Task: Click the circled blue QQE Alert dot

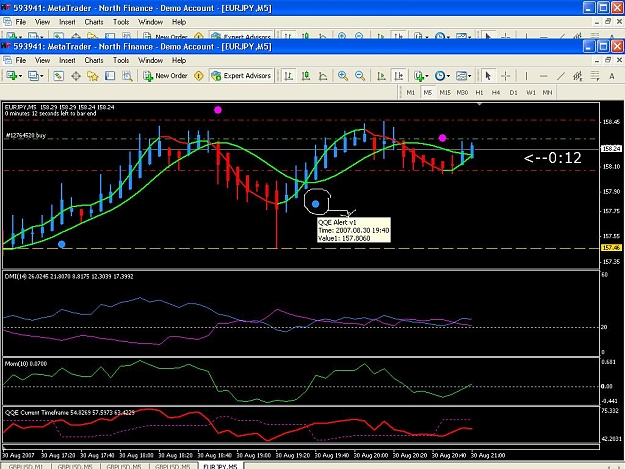Action: click(315, 204)
